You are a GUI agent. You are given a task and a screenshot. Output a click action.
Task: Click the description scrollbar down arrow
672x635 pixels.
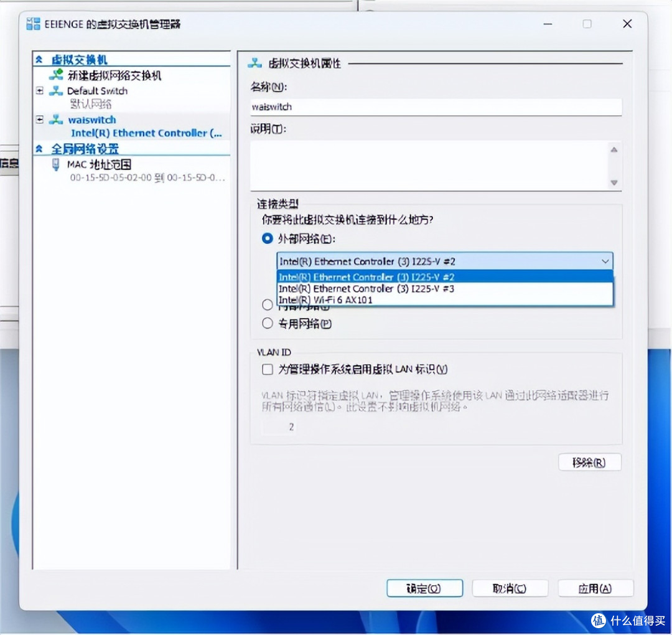click(614, 182)
